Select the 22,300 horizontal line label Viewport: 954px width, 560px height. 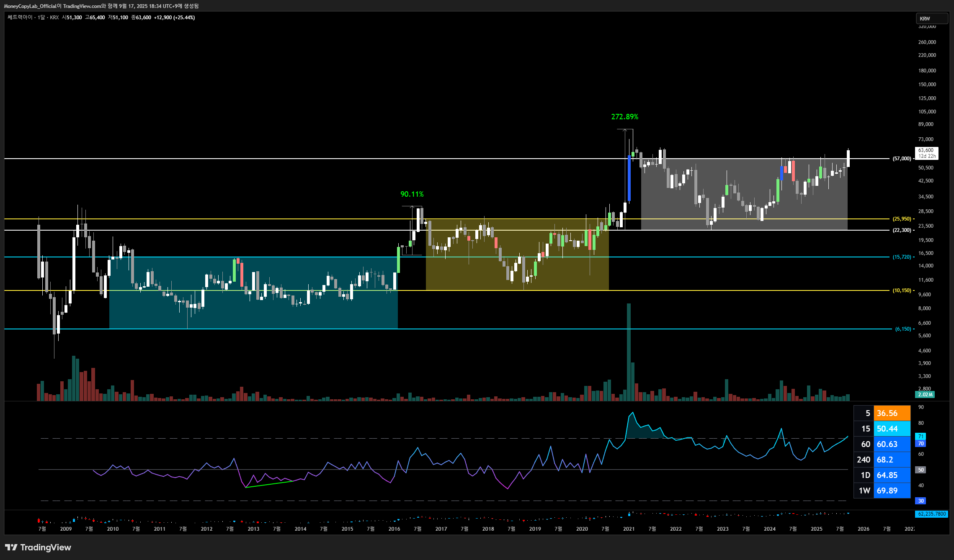point(902,230)
